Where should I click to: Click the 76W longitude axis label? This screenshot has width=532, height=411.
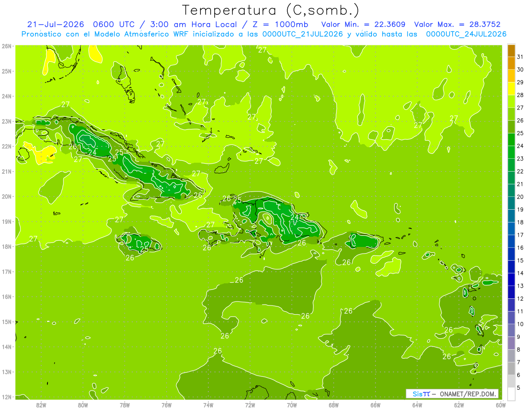167,405
